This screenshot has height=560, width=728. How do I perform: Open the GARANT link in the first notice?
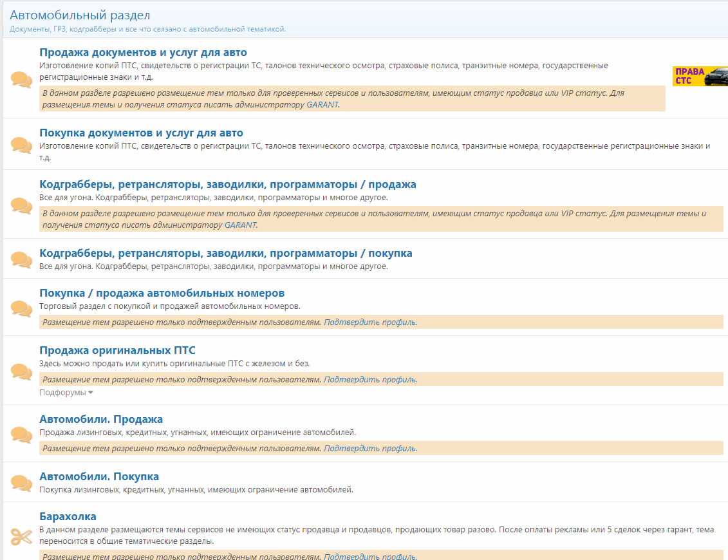324,104
